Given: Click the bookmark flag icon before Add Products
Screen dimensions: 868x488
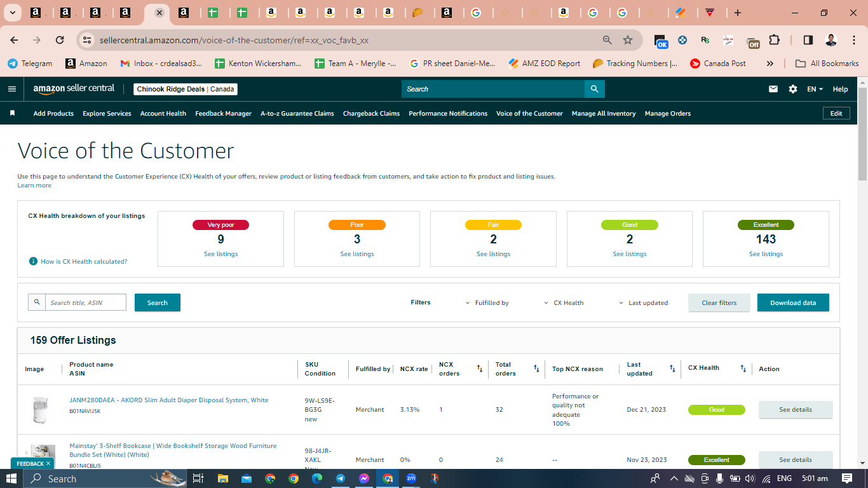Looking at the screenshot, I should (12, 113).
